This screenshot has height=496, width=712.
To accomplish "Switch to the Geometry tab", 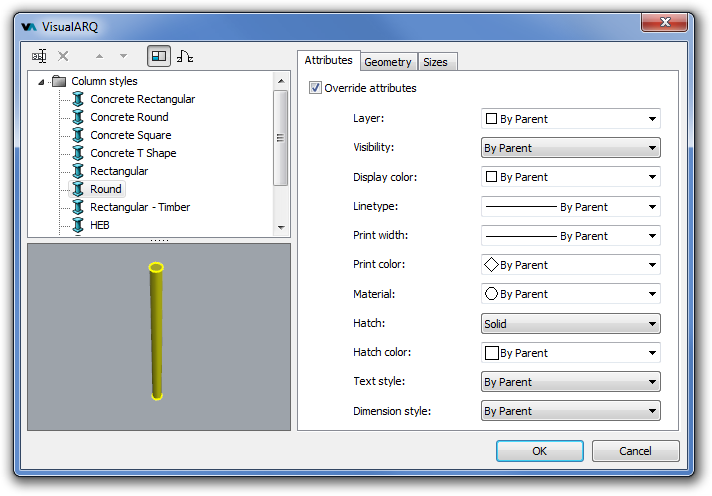I will pyautogui.click(x=388, y=62).
